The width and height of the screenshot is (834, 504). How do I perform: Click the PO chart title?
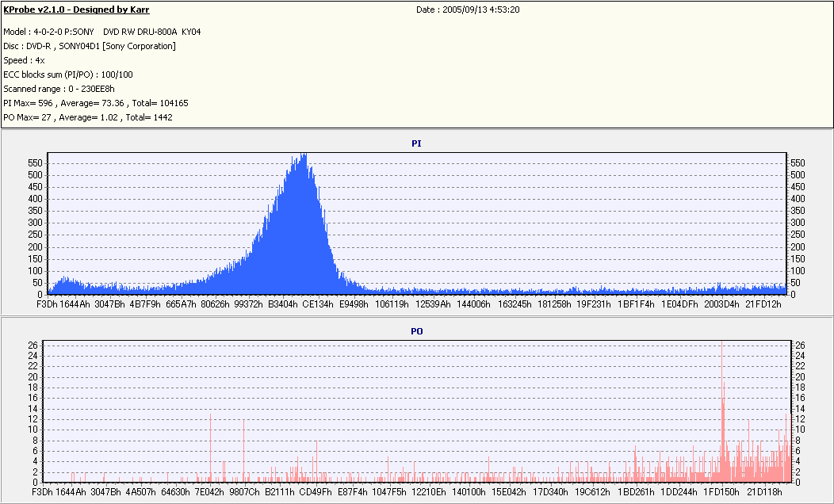pyautogui.click(x=416, y=331)
